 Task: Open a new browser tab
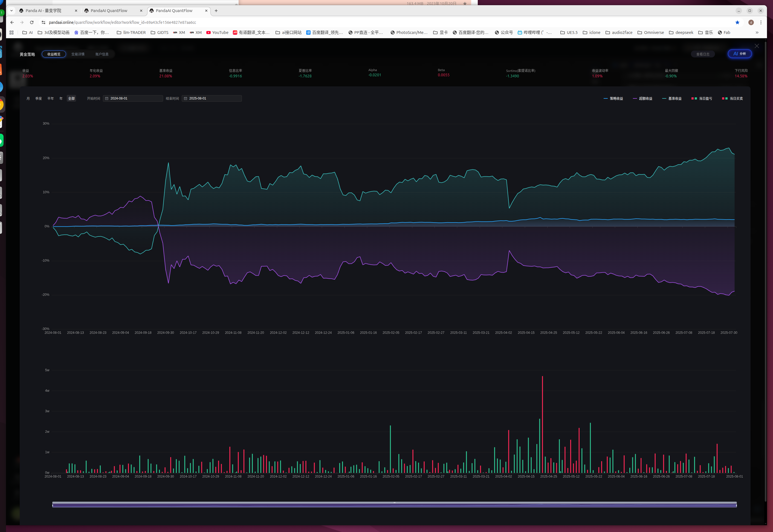click(216, 11)
